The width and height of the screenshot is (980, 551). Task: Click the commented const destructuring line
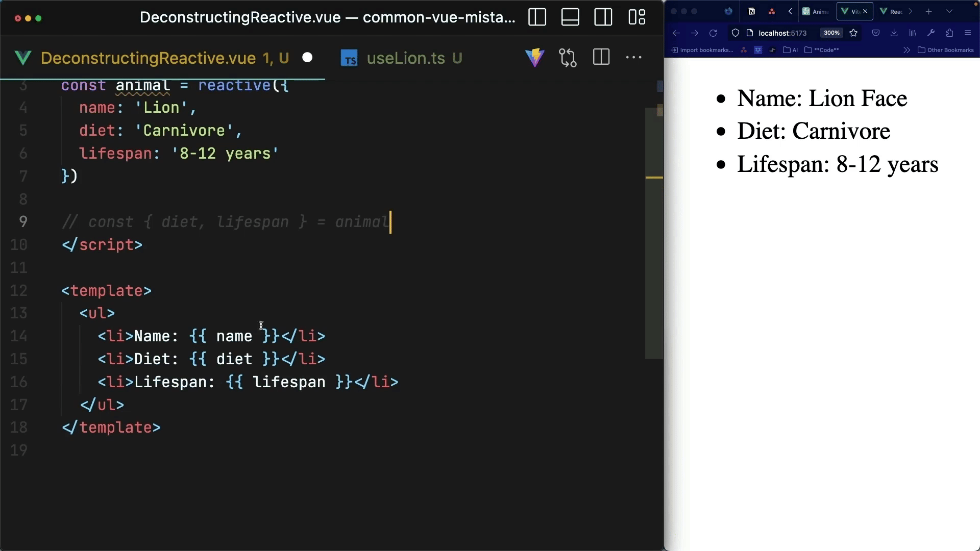(225, 222)
